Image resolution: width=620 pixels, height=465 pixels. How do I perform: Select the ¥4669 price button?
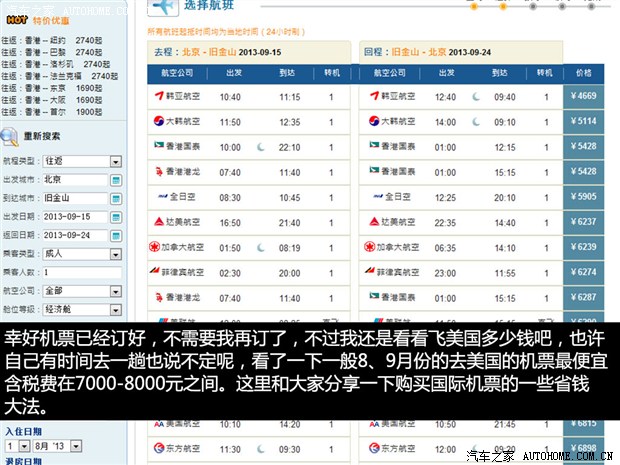[x=584, y=97]
